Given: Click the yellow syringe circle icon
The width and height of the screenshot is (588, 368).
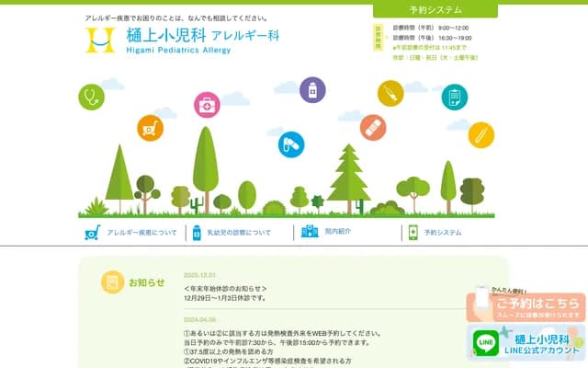Looking at the screenshot, I should tap(390, 93).
